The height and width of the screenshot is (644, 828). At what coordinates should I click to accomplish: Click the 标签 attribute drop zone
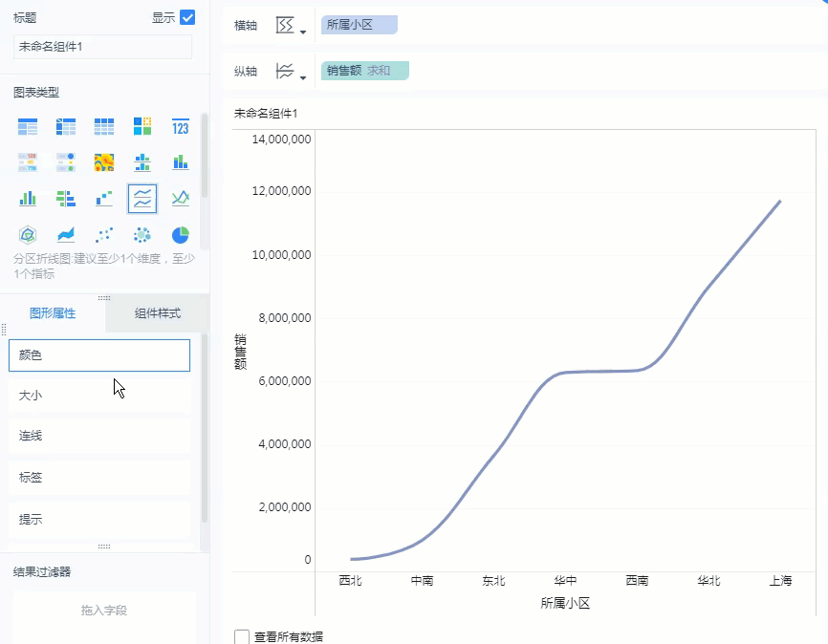pyautogui.click(x=99, y=478)
